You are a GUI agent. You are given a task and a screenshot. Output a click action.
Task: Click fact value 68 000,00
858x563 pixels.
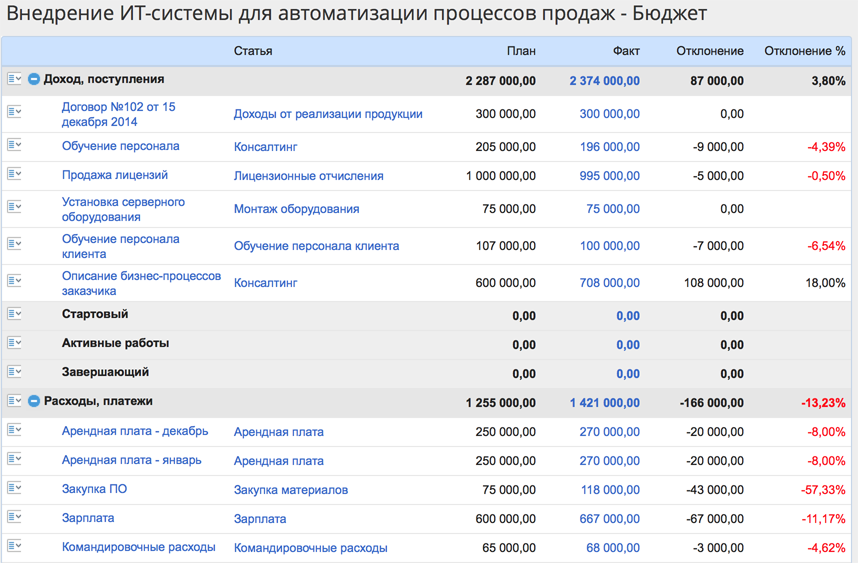click(x=613, y=548)
